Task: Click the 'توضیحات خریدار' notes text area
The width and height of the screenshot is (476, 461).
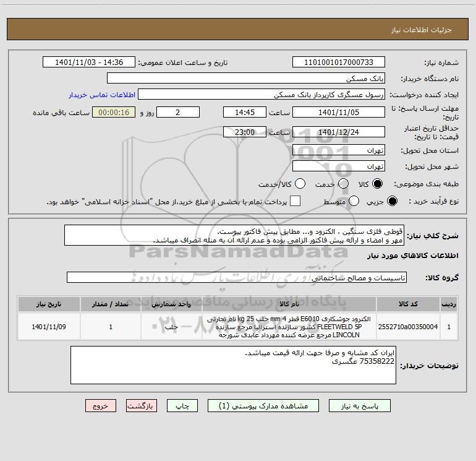Action: pyautogui.click(x=233, y=365)
